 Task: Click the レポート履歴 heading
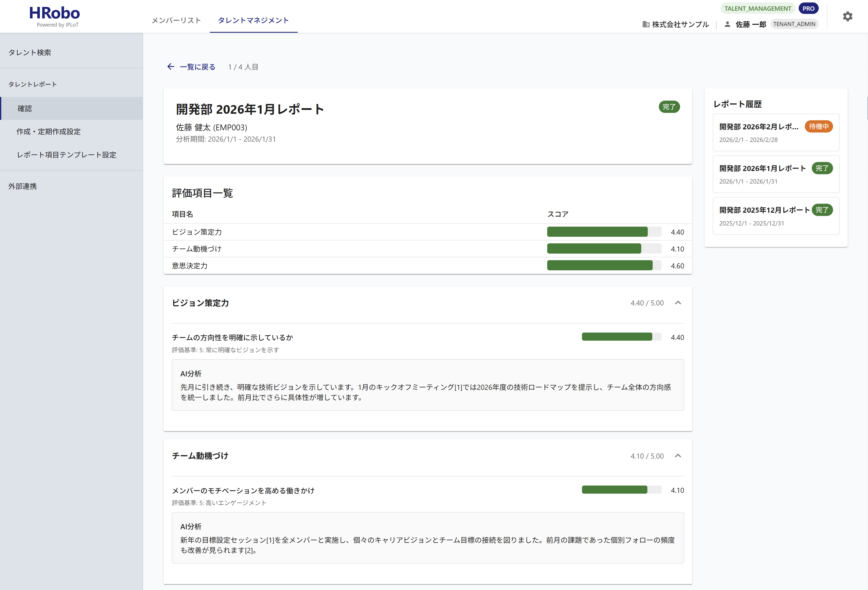point(737,104)
